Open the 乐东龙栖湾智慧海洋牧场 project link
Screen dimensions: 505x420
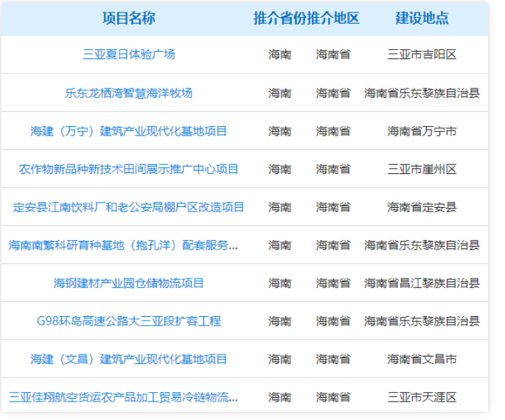(x=129, y=93)
